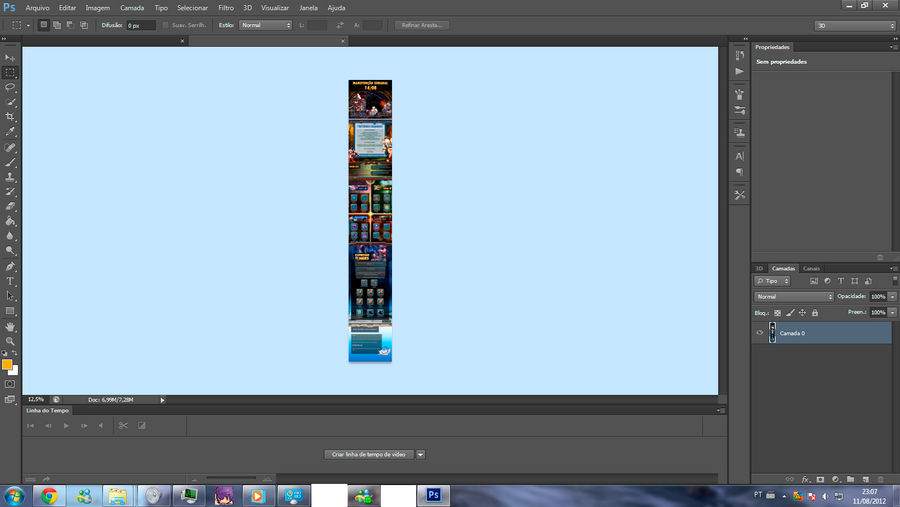Select the Blur tool
Image resolution: width=900 pixels, height=507 pixels.
pyautogui.click(x=10, y=235)
